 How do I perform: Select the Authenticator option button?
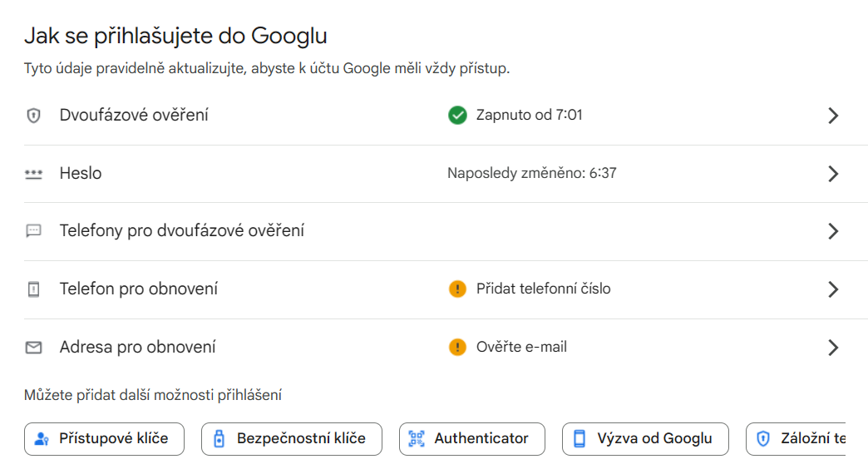coord(472,439)
